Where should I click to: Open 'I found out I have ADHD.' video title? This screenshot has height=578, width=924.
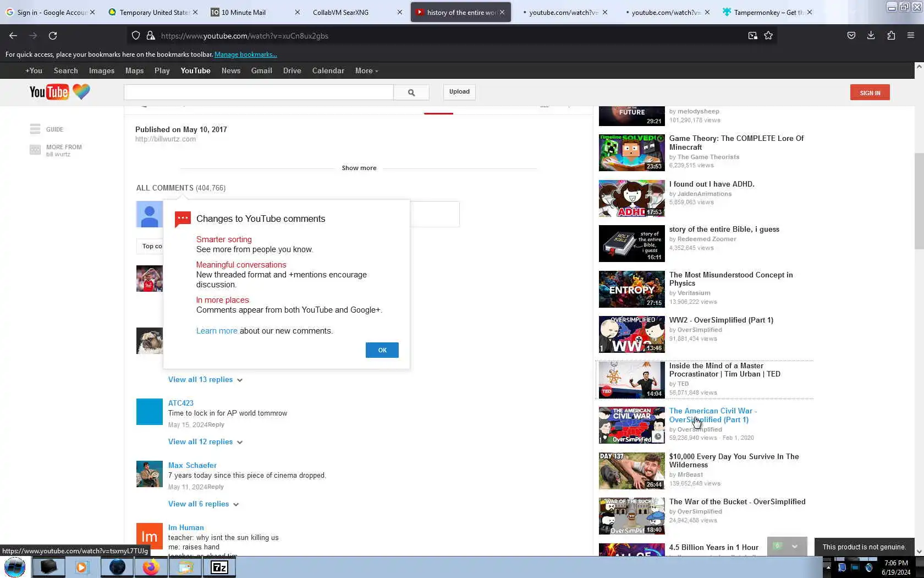[x=712, y=184]
